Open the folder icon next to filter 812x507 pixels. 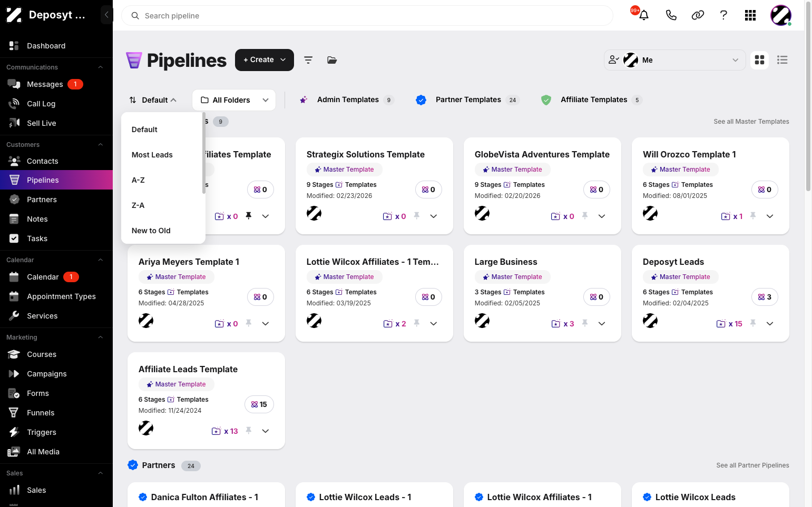[x=332, y=60]
